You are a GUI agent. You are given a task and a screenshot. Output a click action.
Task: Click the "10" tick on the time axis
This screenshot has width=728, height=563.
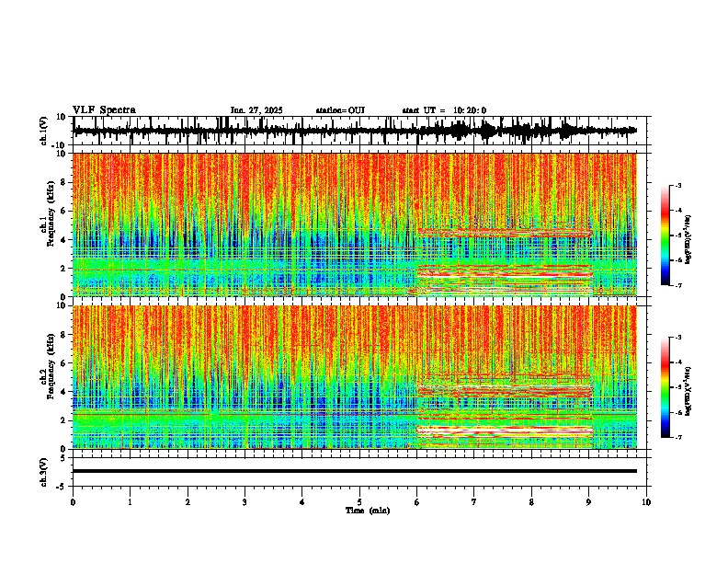pyautogui.click(x=646, y=502)
